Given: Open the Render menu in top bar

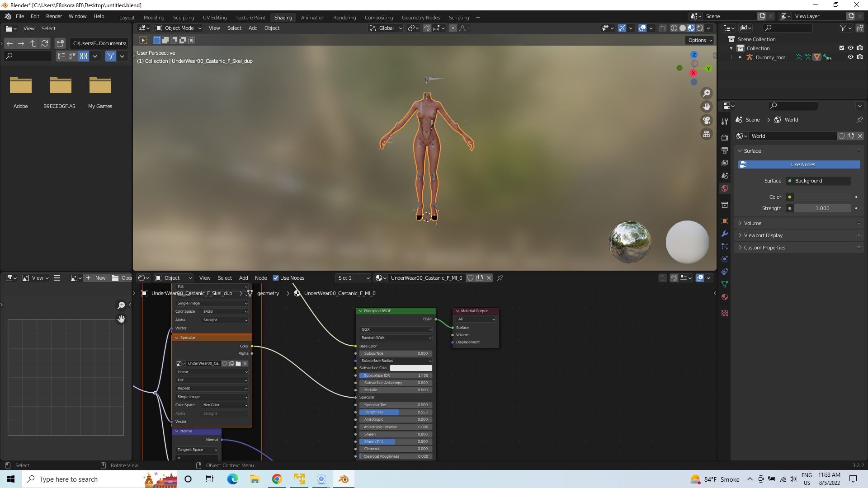Looking at the screenshot, I should [x=54, y=16].
